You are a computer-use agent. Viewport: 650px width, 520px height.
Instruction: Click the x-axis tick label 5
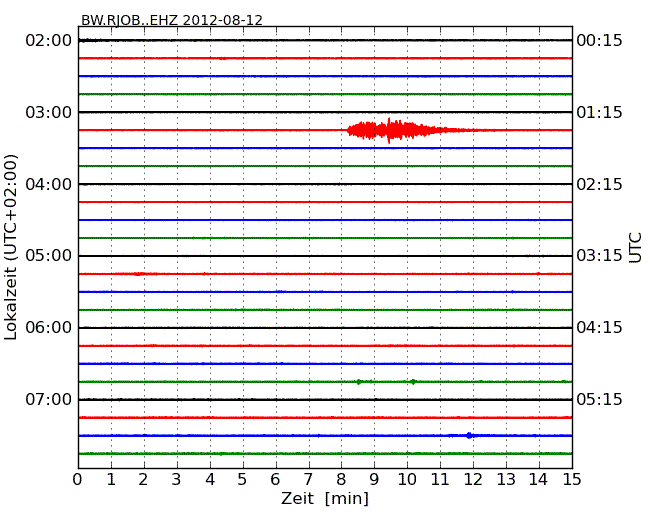point(242,479)
